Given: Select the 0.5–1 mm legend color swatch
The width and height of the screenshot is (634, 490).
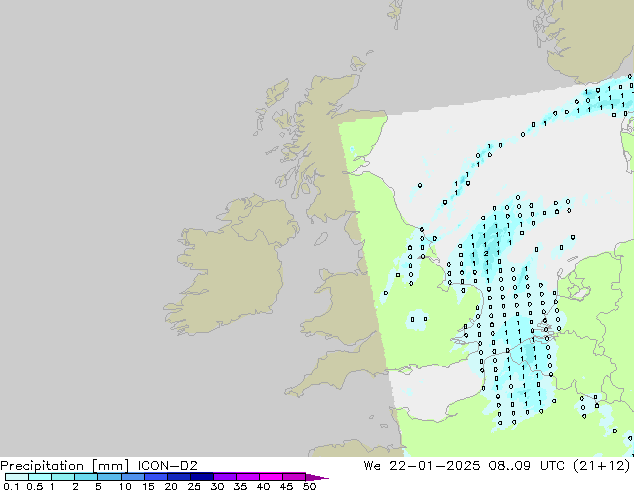Looking at the screenshot, I should 40,477.
